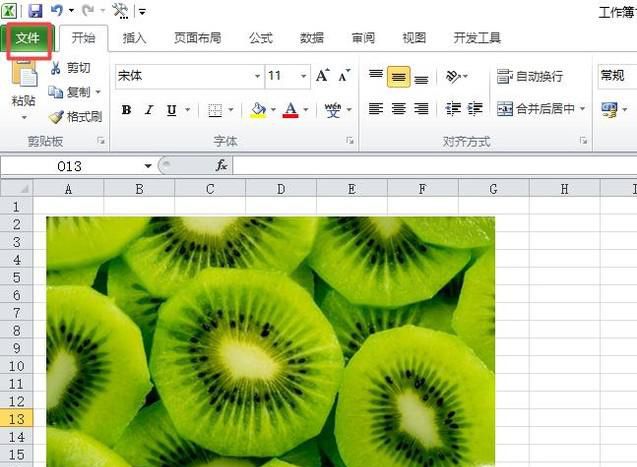Viewport: 637px width, 467px height.
Task: Select bottom vertical alignment icon
Action: point(421,77)
